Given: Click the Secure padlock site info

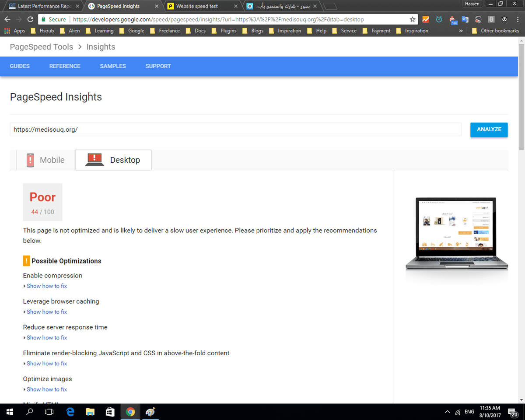Looking at the screenshot, I should click(x=53, y=19).
